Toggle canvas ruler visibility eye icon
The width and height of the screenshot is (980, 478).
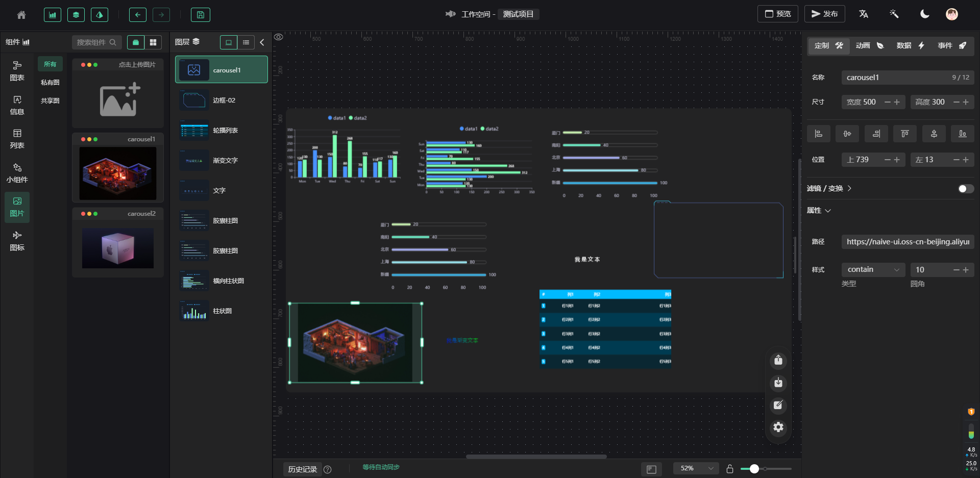click(x=279, y=37)
